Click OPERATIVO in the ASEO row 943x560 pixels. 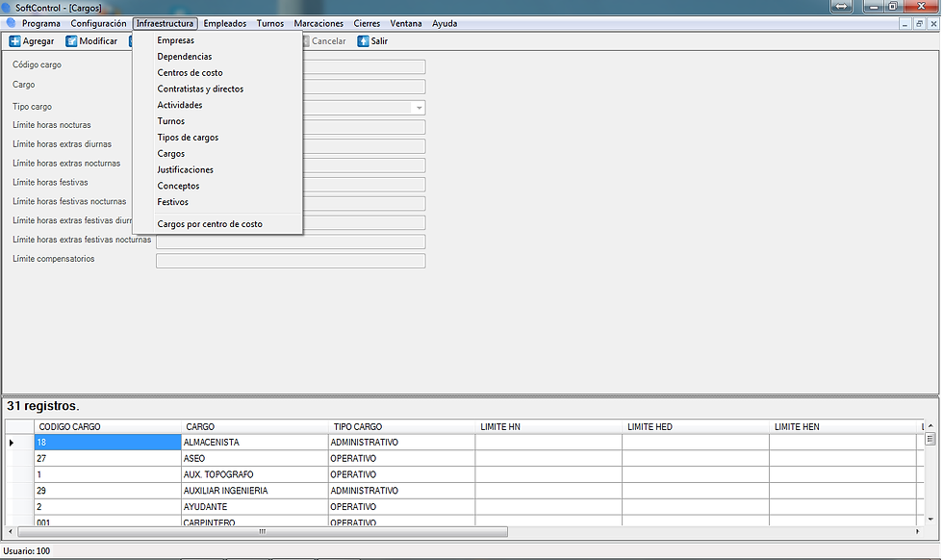(402, 459)
